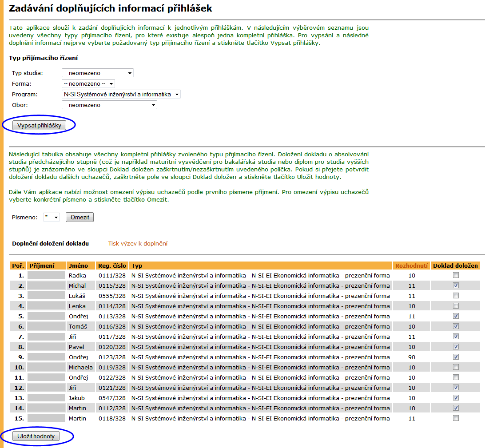Screen dimensions: 485x448
Task: Click the Rozhodnutí value 90
Action: point(411,357)
